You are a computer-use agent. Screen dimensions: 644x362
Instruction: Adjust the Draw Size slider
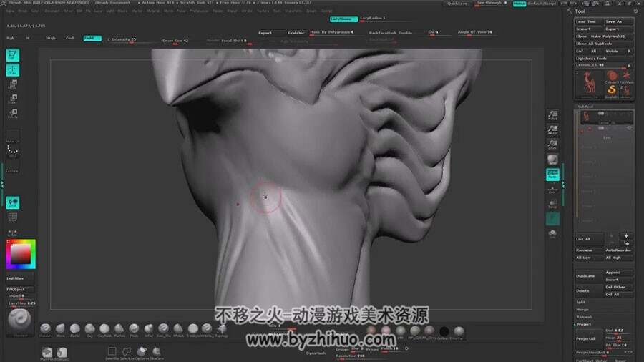[184, 41]
